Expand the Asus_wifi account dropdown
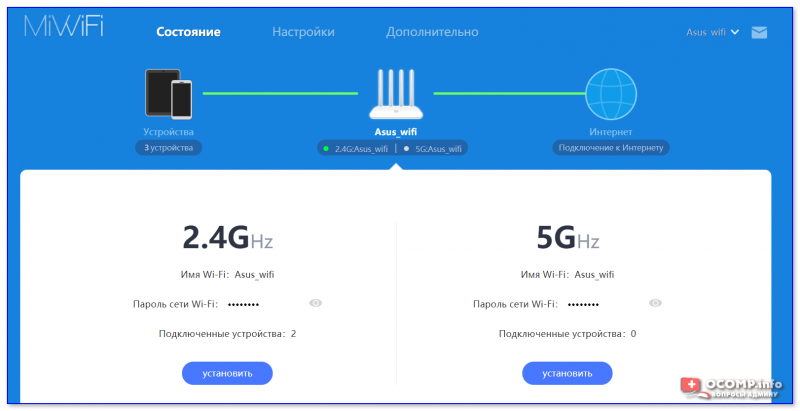Viewport: 800px width, 411px height. (x=712, y=32)
